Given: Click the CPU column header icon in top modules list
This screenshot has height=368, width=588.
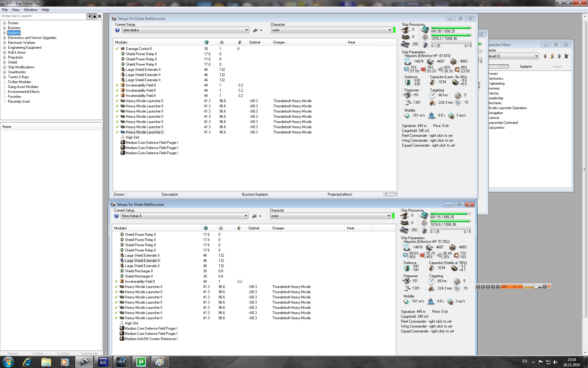Looking at the screenshot, I should pos(206,42).
